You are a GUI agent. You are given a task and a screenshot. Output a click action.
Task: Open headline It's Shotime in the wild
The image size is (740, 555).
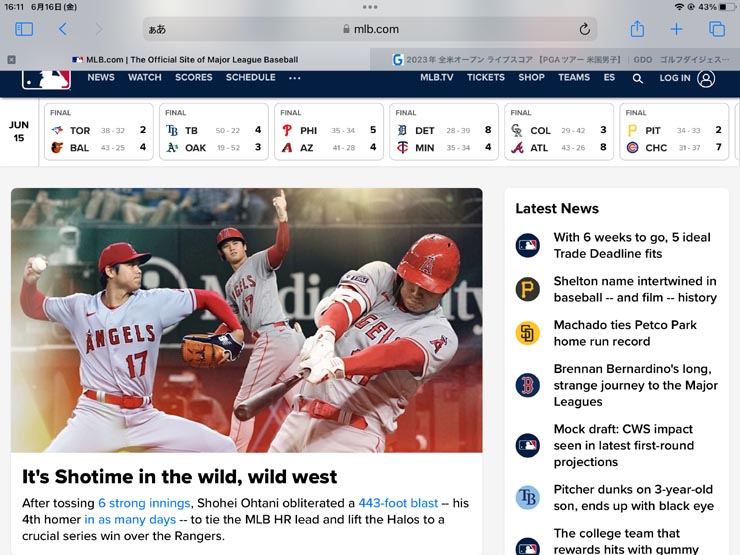tap(180, 477)
